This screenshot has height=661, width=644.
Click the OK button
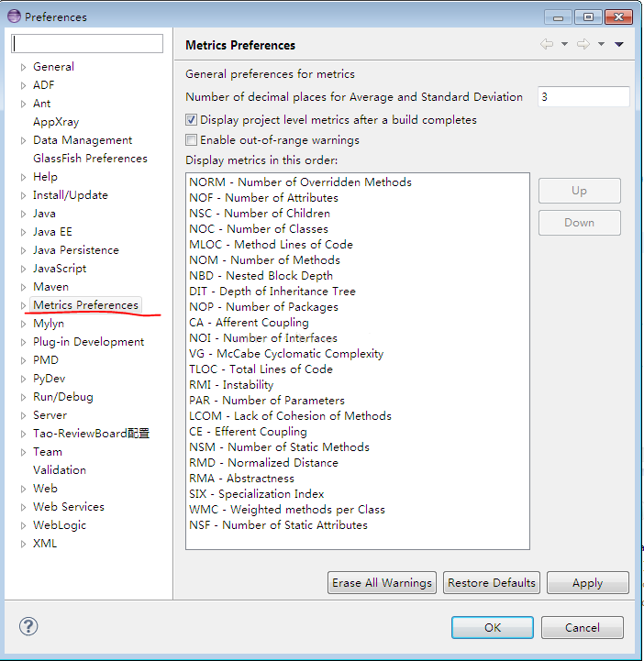pos(492,627)
